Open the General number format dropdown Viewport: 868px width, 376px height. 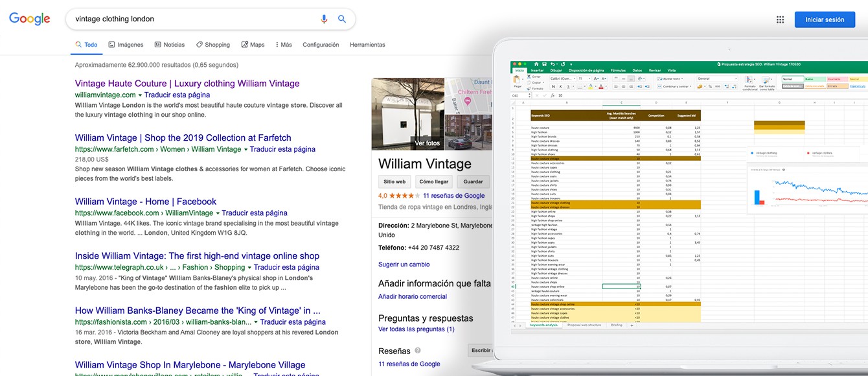735,78
